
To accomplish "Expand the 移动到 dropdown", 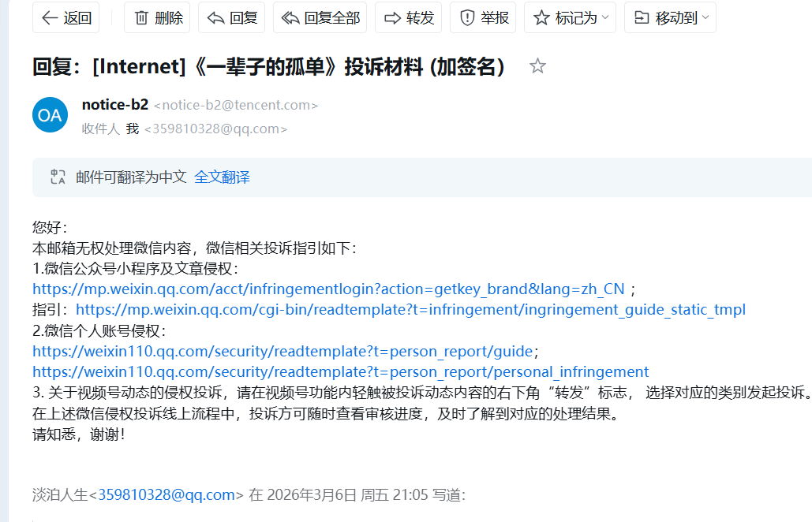I will point(670,18).
